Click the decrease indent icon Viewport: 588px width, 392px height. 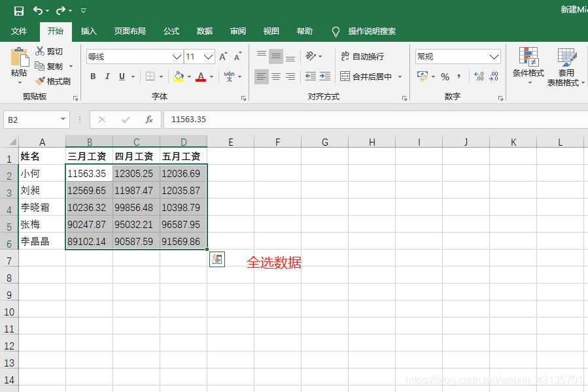[311, 76]
